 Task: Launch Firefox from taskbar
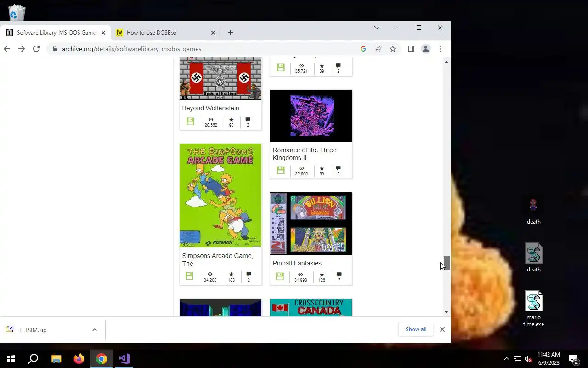coord(79,359)
